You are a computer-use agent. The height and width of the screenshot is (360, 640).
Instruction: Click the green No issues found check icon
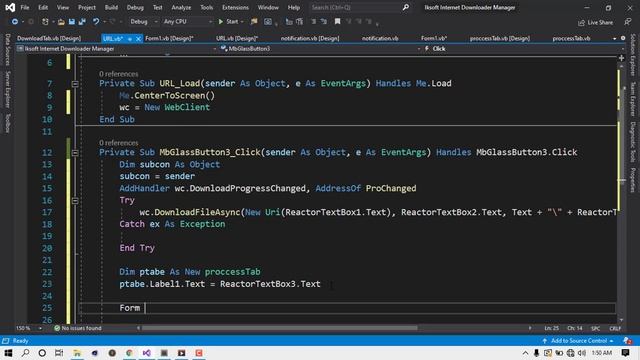(57, 328)
